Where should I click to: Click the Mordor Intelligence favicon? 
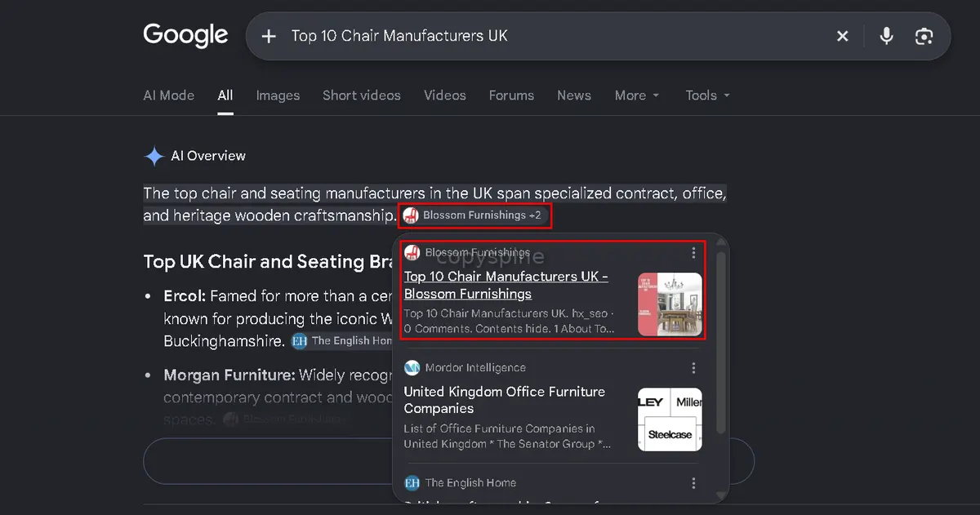(x=412, y=367)
